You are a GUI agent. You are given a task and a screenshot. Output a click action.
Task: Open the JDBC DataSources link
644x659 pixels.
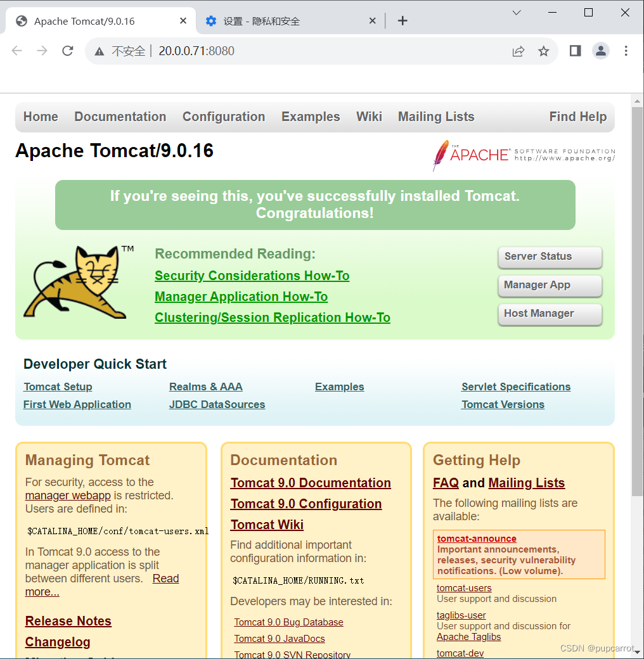217,404
